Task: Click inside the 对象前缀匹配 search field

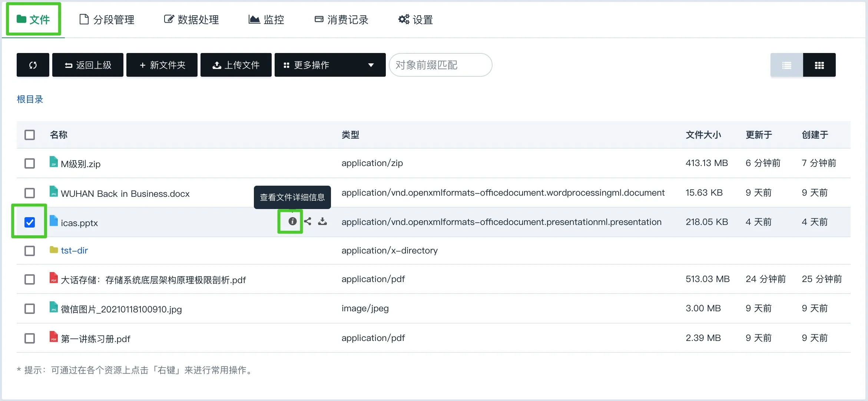Action: pos(440,65)
